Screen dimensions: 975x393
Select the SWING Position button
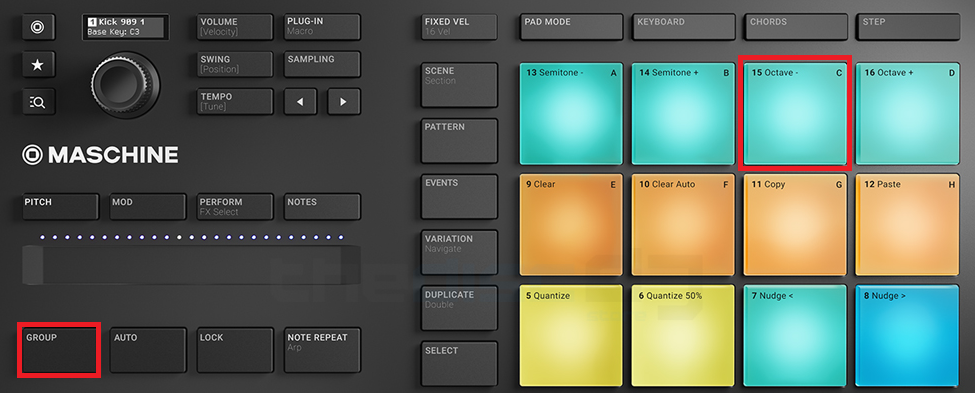pyautogui.click(x=235, y=64)
